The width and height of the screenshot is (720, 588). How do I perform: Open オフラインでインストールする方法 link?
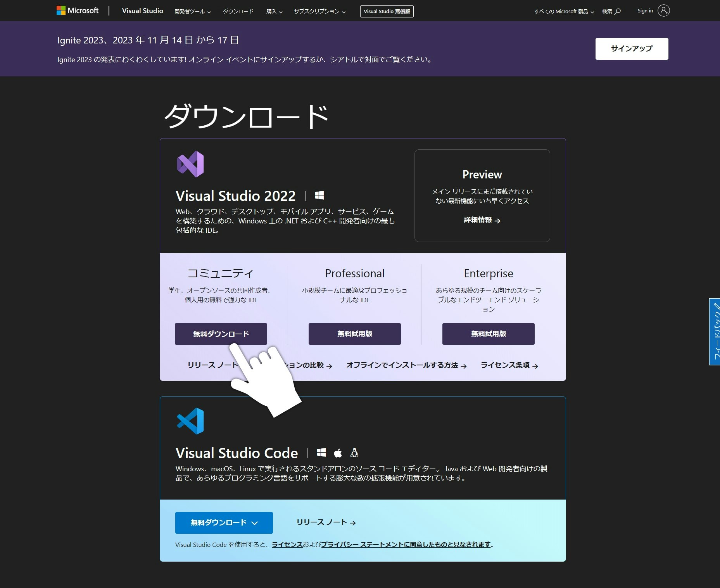[x=406, y=365]
